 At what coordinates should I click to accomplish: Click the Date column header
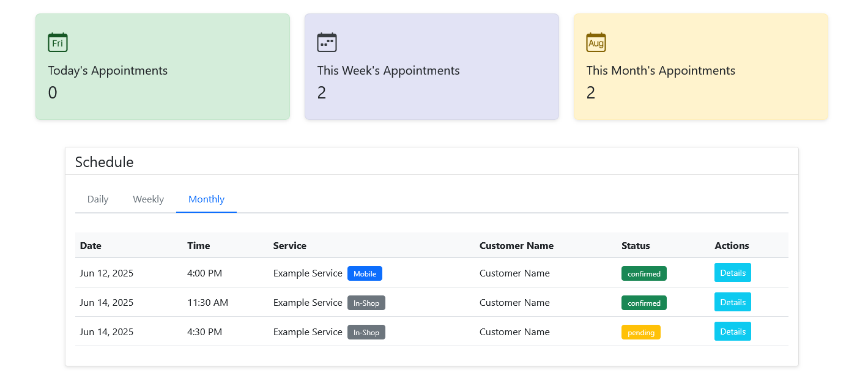click(x=91, y=245)
